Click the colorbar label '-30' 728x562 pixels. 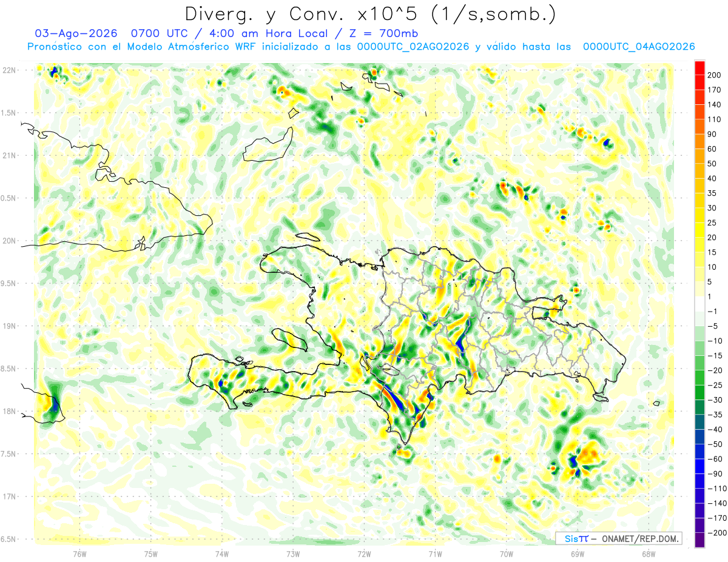pyautogui.click(x=716, y=400)
